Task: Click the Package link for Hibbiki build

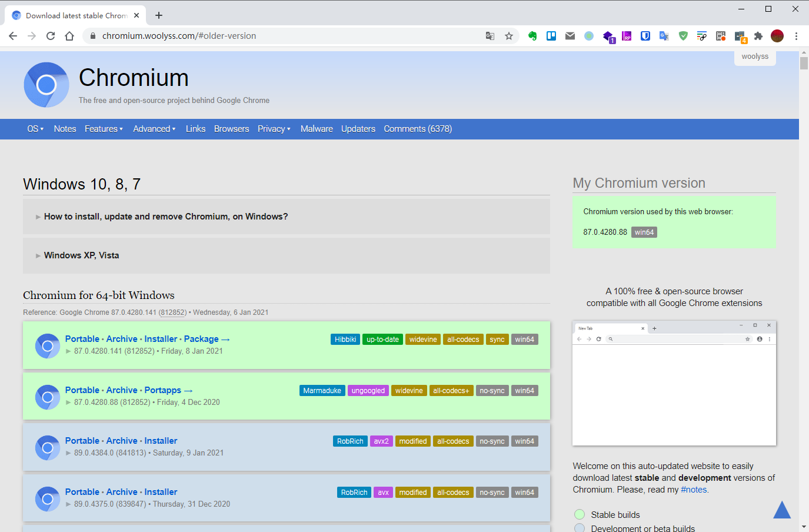Action: click(201, 339)
